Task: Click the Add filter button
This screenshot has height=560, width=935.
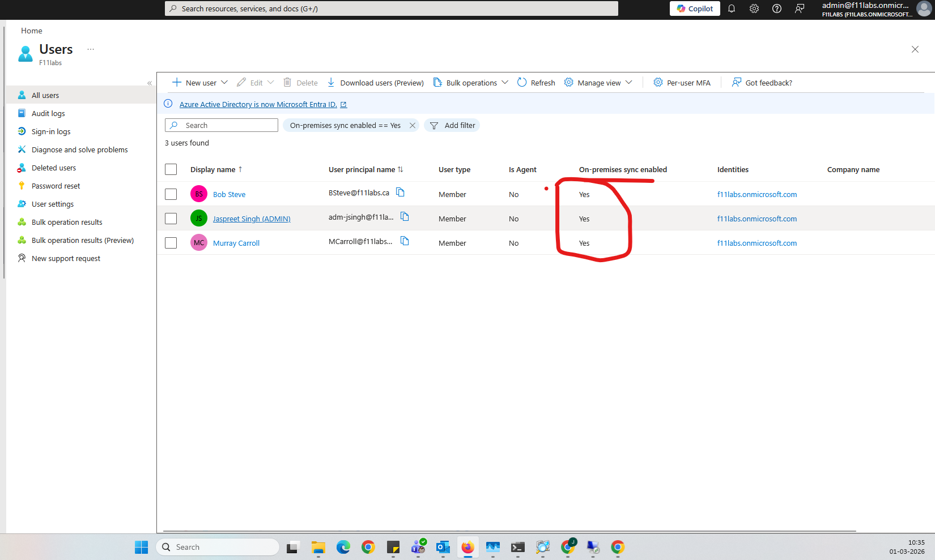Action: [452, 126]
